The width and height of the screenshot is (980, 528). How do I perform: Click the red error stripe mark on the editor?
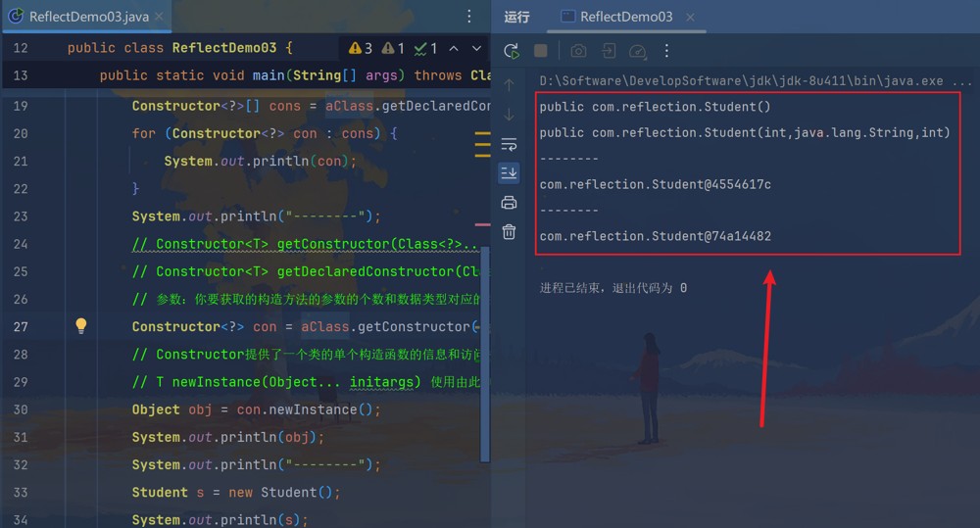coord(482,224)
